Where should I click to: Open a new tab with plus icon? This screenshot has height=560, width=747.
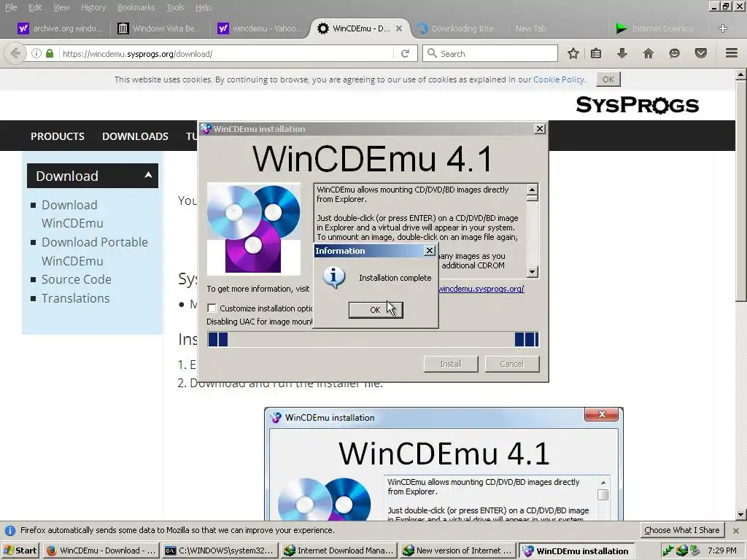tap(723, 28)
